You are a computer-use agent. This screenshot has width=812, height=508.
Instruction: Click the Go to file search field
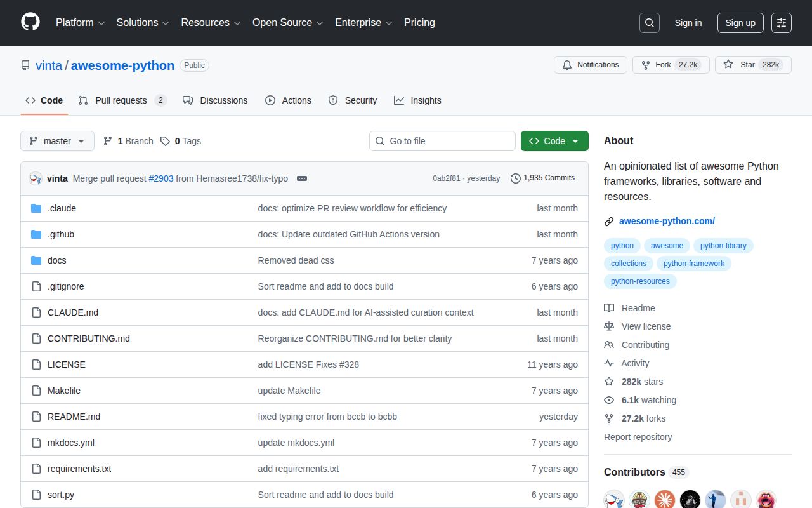[x=442, y=141]
